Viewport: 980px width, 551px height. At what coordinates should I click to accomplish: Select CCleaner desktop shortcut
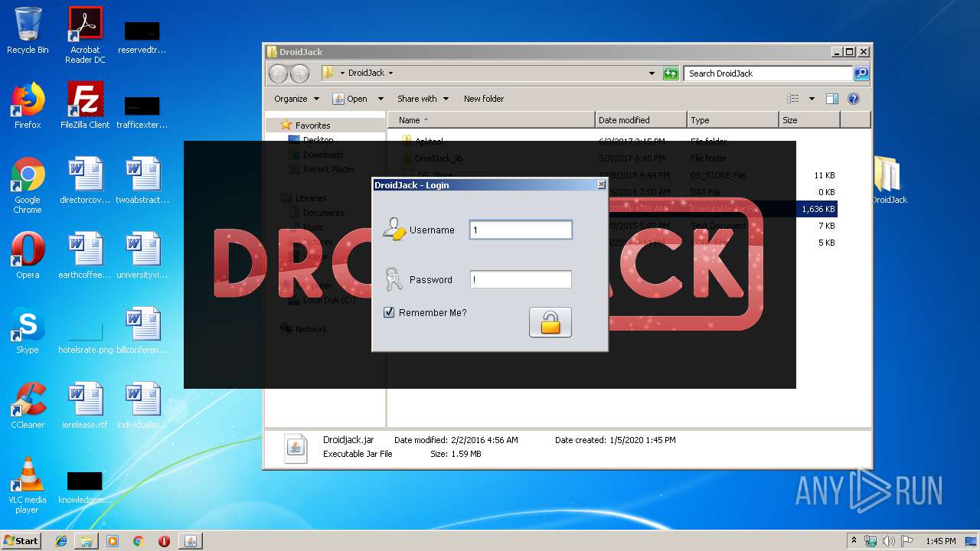[x=28, y=406]
